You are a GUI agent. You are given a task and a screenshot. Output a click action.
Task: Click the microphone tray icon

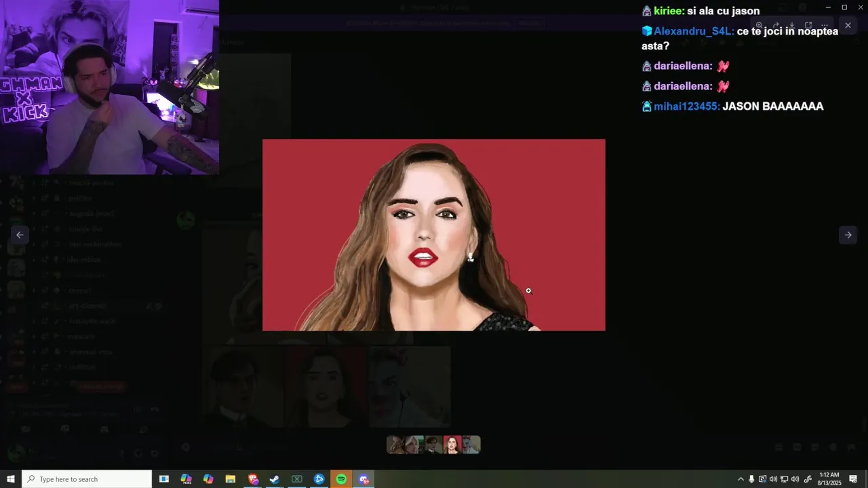coord(751,479)
